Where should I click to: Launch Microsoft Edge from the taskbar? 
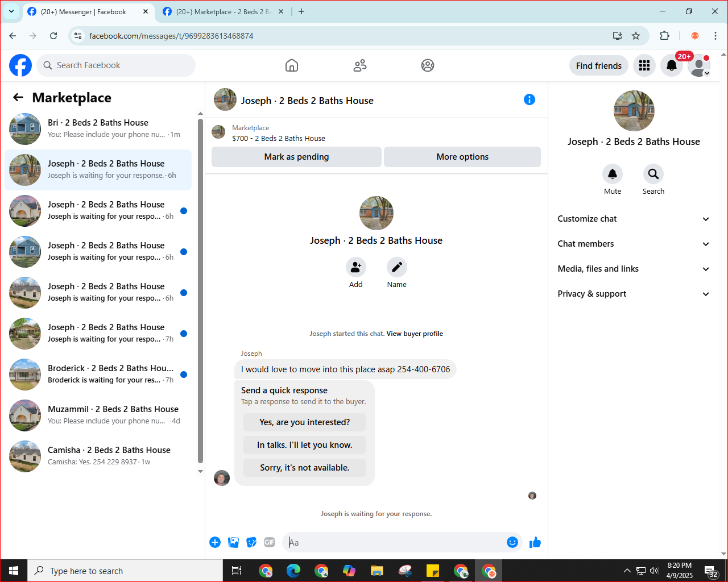(293, 571)
